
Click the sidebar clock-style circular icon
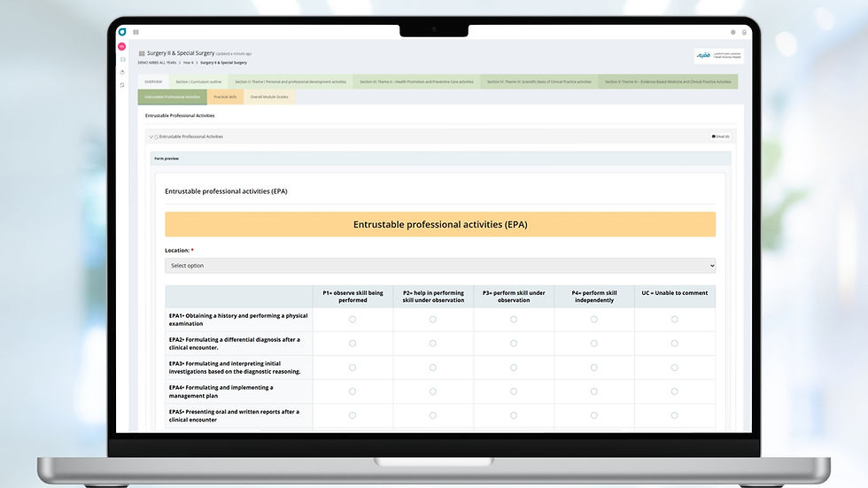coord(122,72)
